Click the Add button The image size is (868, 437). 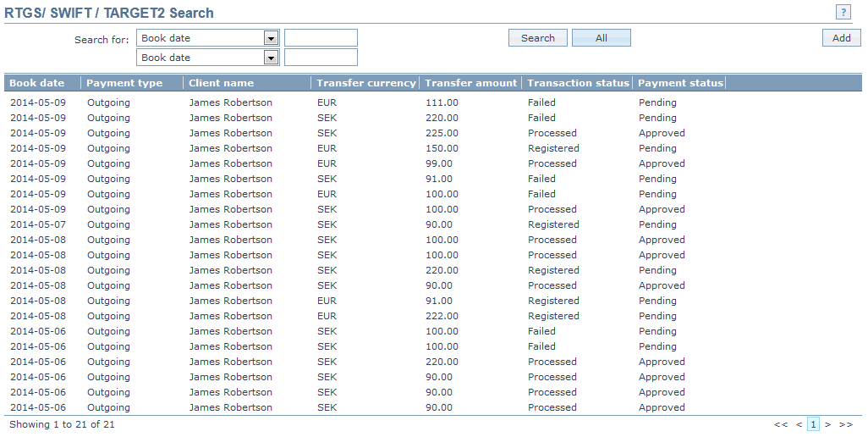click(842, 38)
